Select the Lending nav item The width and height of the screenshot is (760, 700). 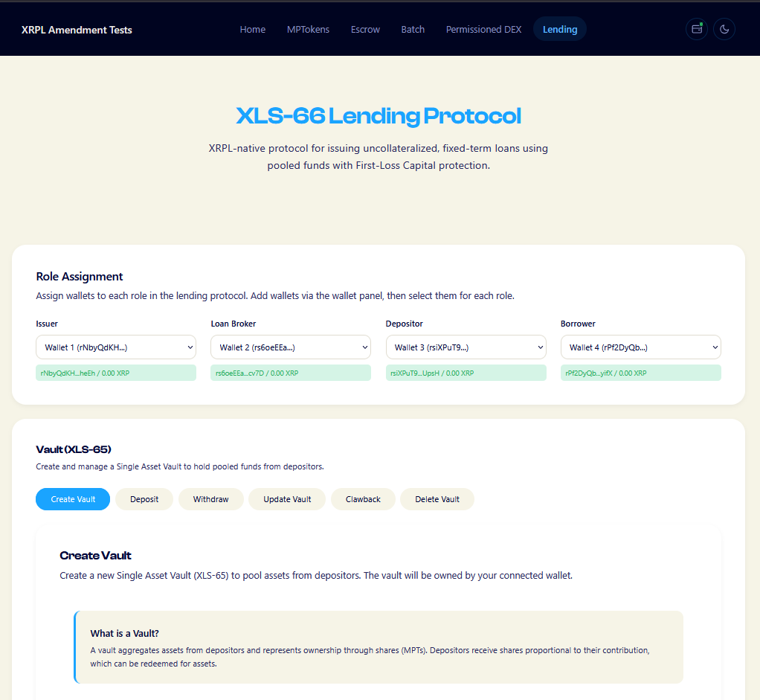pyautogui.click(x=560, y=29)
